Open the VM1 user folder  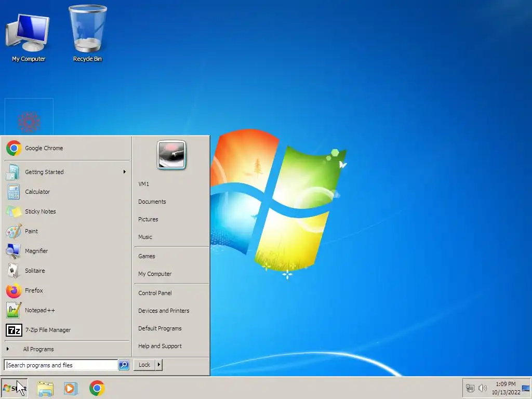(171, 184)
